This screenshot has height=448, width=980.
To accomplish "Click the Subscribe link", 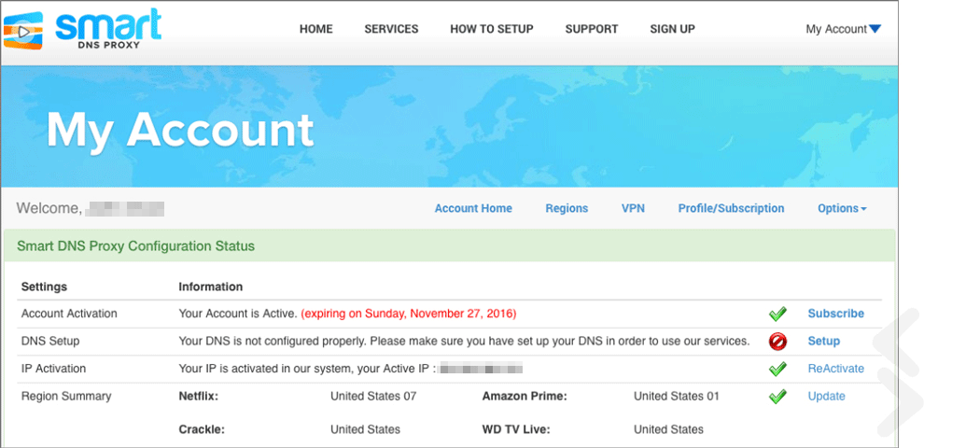I will click(836, 314).
